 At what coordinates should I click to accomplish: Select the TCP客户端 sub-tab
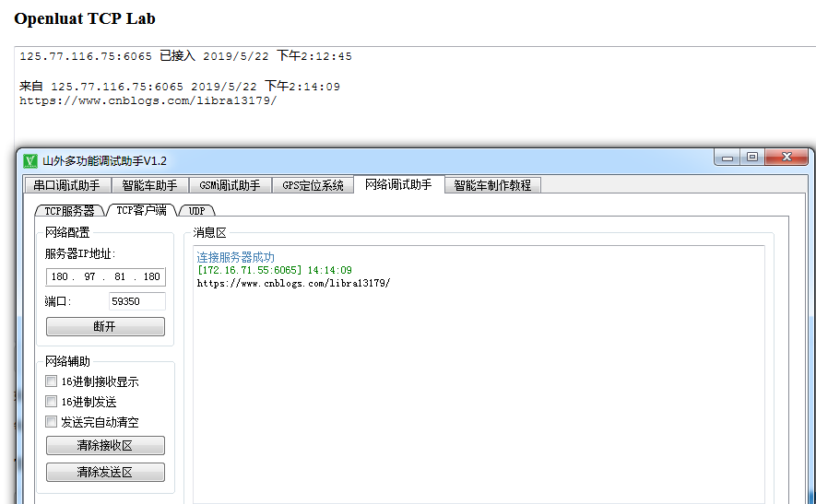tap(141, 209)
